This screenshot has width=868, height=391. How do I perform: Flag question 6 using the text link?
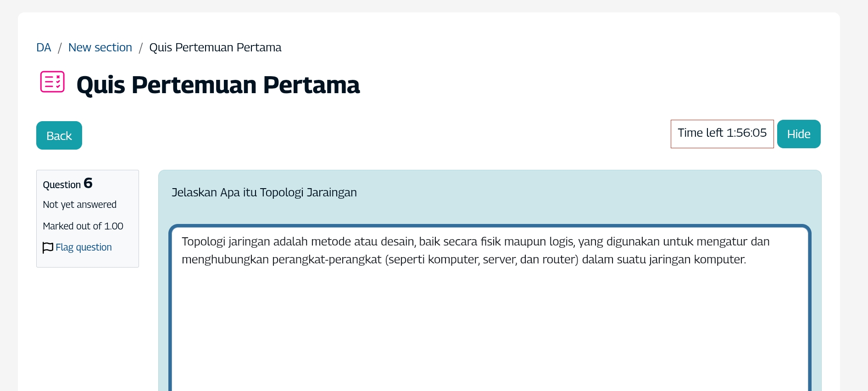pos(83,247)
